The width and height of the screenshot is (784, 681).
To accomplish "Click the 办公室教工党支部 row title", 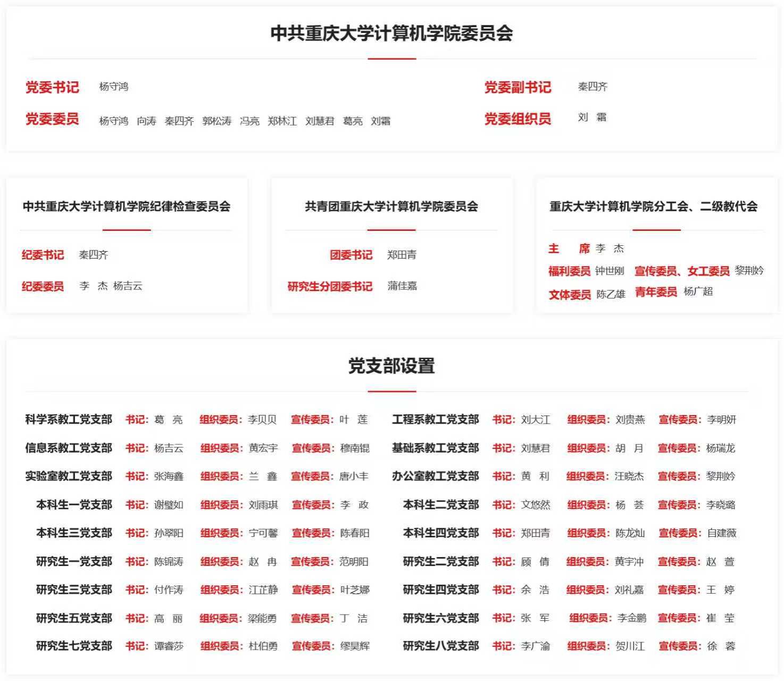I will pos(435,476).
